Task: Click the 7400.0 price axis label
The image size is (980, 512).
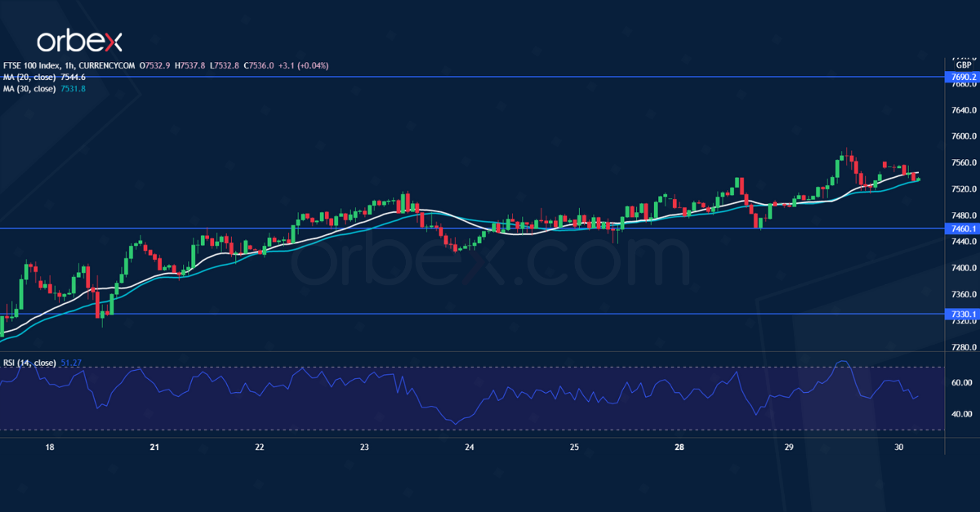Action: [964, 268]
